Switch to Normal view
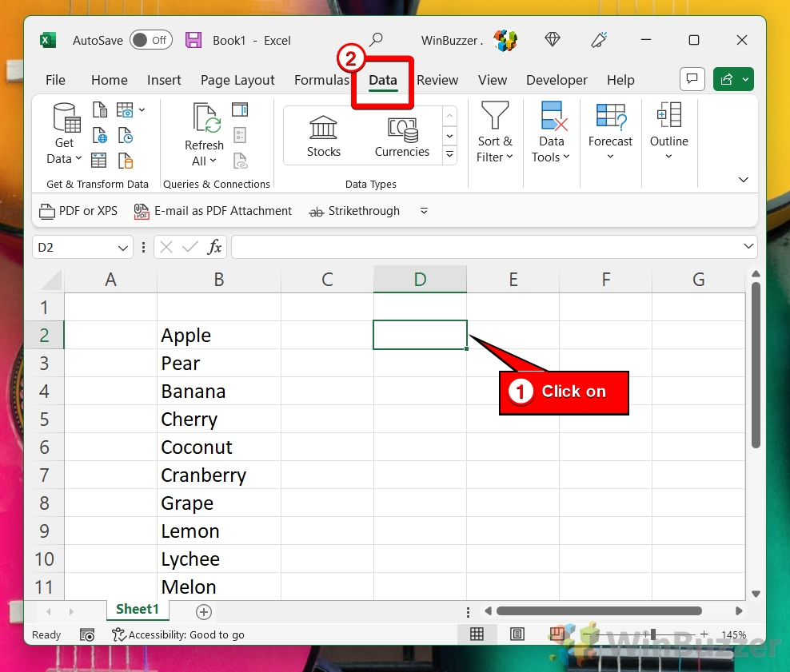Image resolution: width=790 pixels, height=672 pixels. tap(477, 634)
